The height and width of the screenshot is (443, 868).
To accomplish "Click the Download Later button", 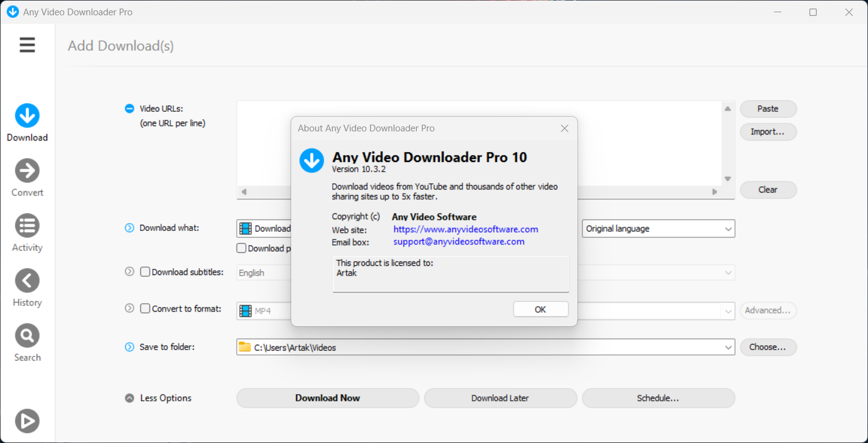I will pyautogui.click(x=501, y=398).
